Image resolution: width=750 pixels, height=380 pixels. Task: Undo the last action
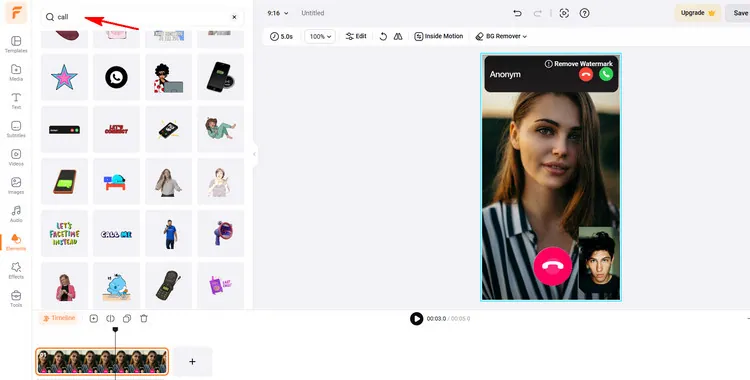coord(517,13)
